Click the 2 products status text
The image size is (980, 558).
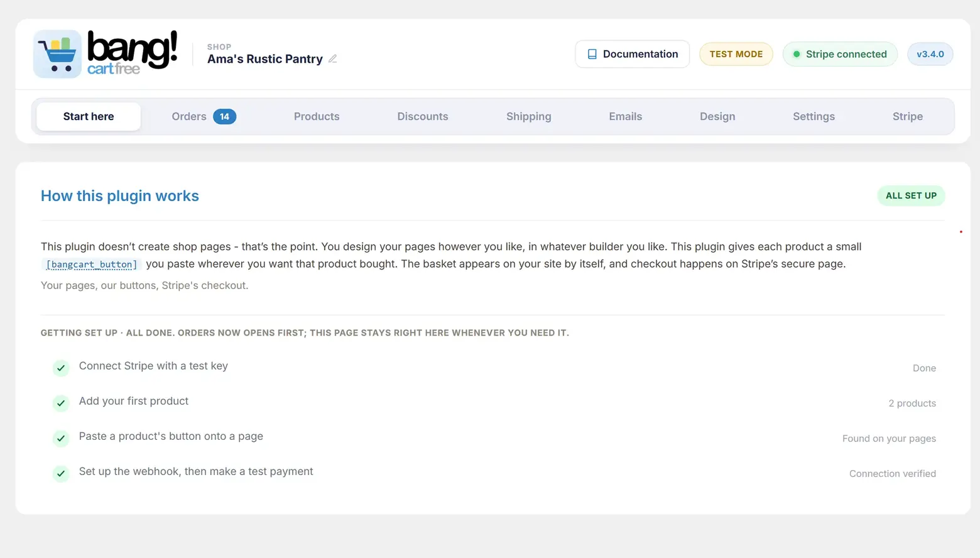912,403
